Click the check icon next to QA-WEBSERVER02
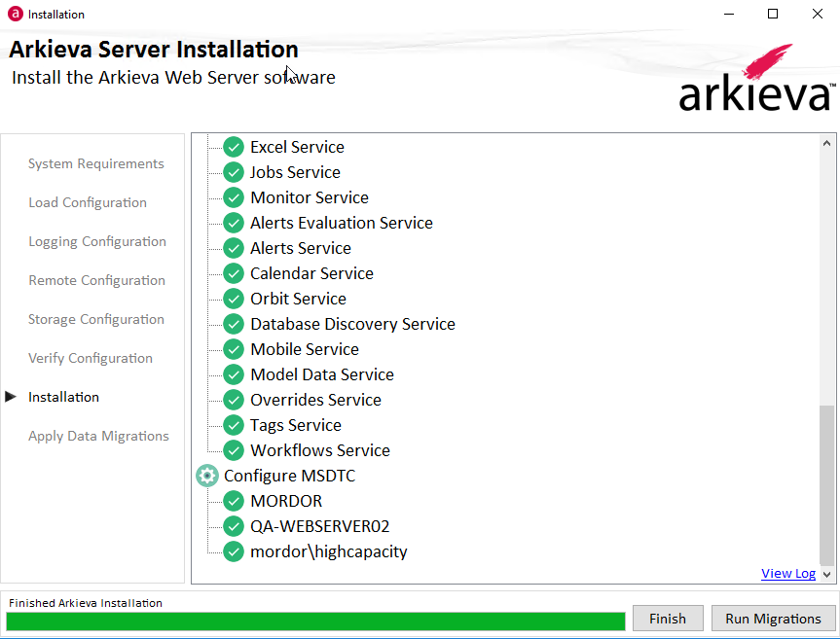840x639 pixels. click(x=234, y=526)
